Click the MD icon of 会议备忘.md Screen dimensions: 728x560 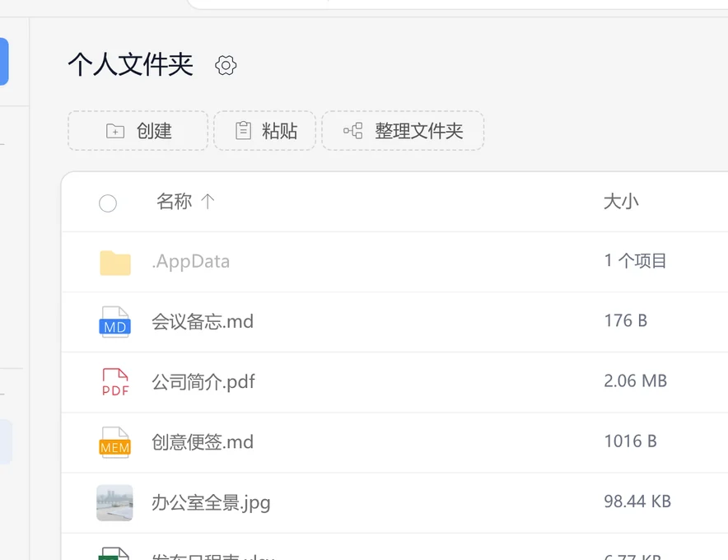(x=114, y=322)
